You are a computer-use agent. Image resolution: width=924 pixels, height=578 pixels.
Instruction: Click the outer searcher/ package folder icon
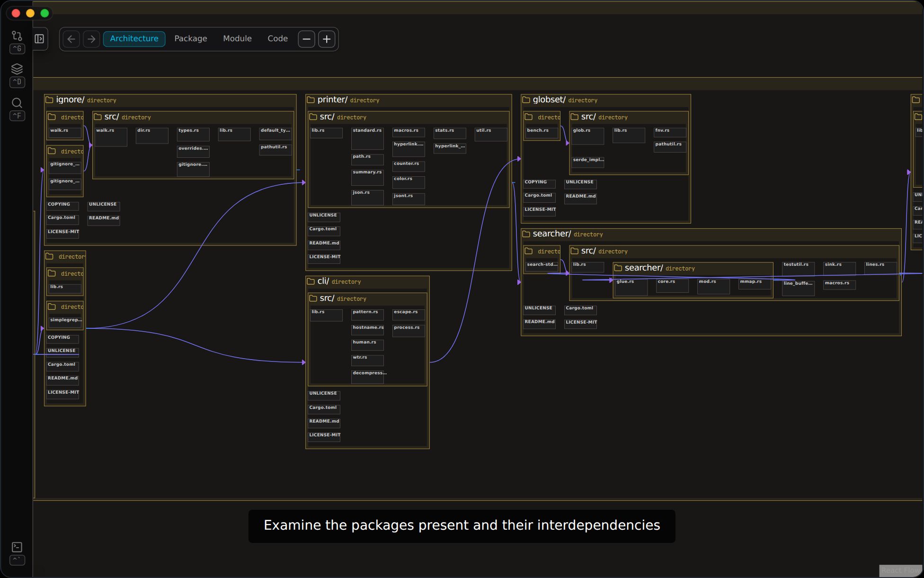[526, 234]
